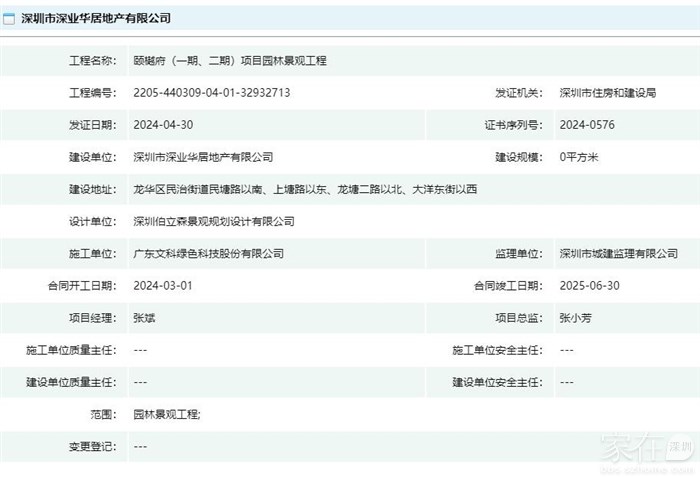
Task: Click 建设单位 value 深圳市深业华居地产有限公司
Action: [x=203, y=157]
